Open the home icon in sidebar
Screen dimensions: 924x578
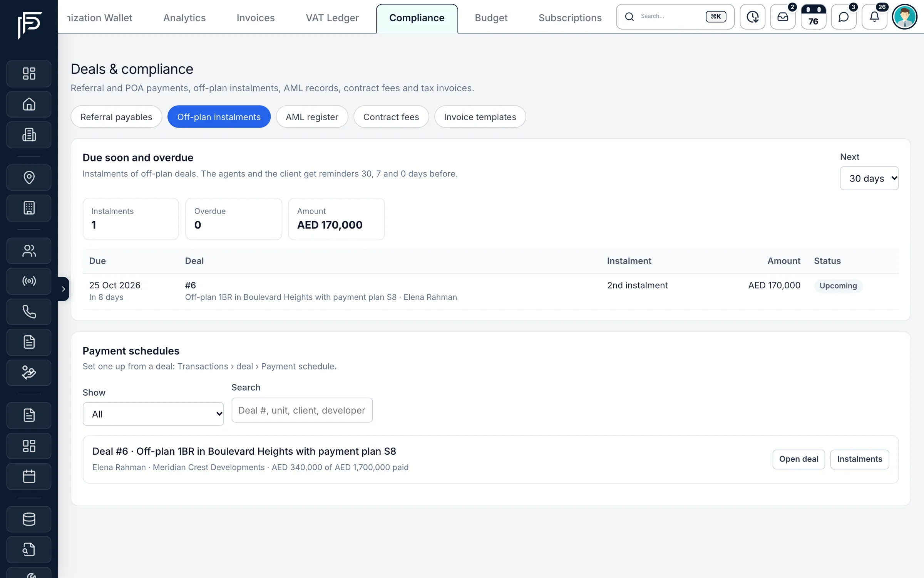click(x=29, y=104)
